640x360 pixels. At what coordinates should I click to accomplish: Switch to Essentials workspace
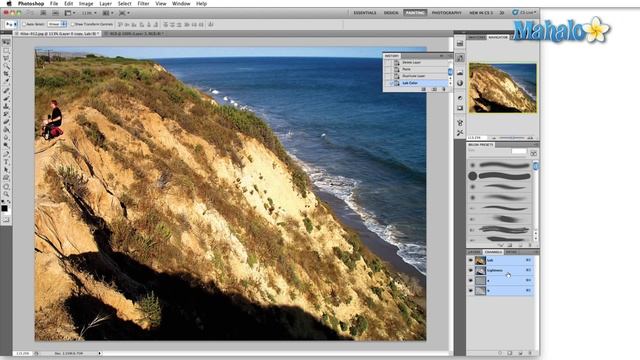[x=365, y=13]
